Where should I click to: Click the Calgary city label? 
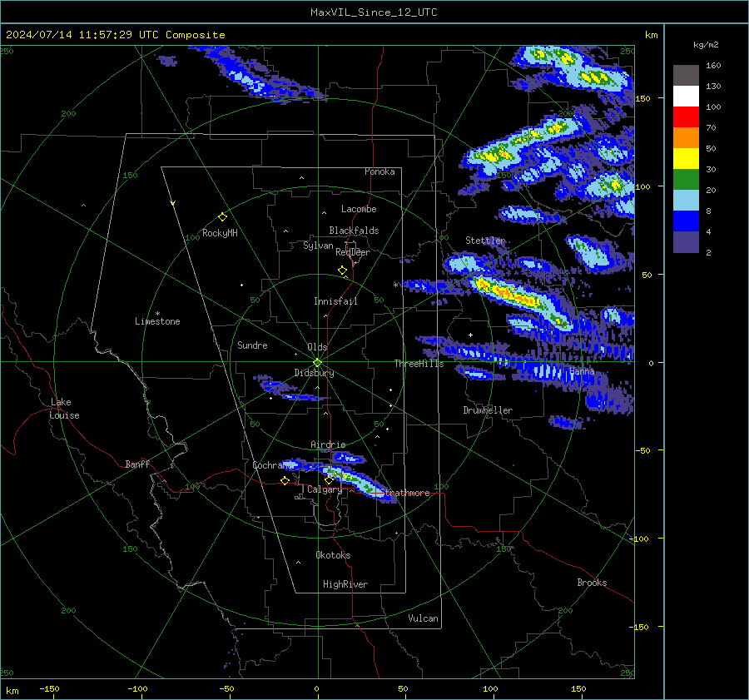pyautogui.click(x=325, y=489)
